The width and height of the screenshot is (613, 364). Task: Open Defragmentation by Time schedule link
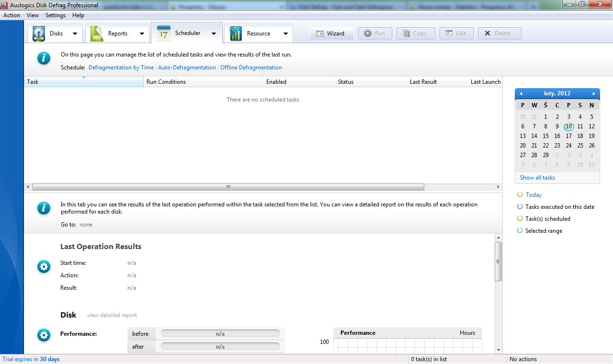point(121,68)
